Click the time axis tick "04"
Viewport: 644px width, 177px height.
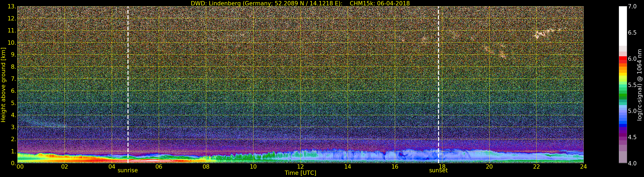point(112,167)
